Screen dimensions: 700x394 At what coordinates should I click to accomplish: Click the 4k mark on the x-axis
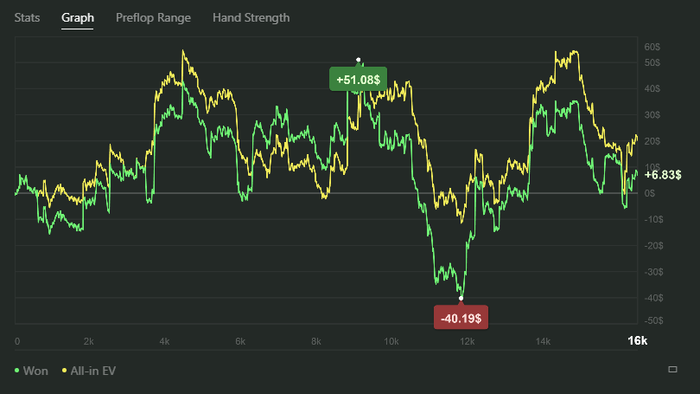(164, 341)
